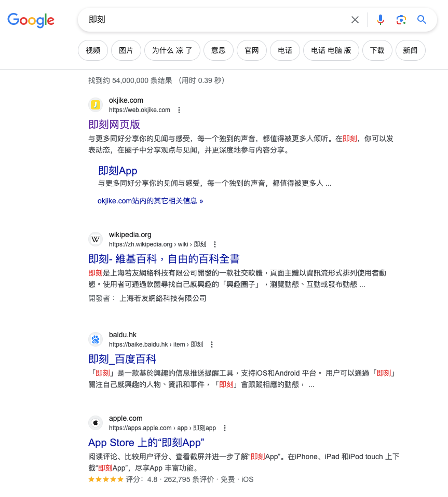Open the three-dot menu on the okjike.com result
The image size is (448, 497).
pyautogui.click(x=179, y=110)
